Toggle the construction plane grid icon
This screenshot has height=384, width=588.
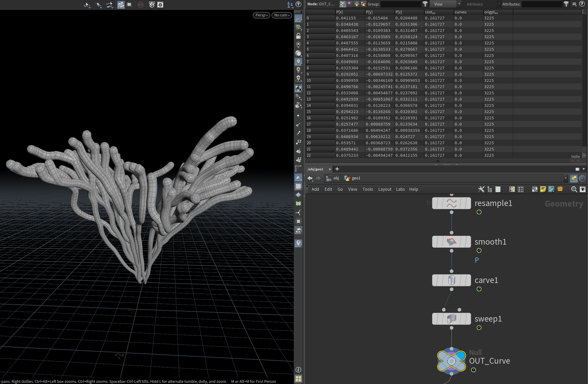coord(298,19)
